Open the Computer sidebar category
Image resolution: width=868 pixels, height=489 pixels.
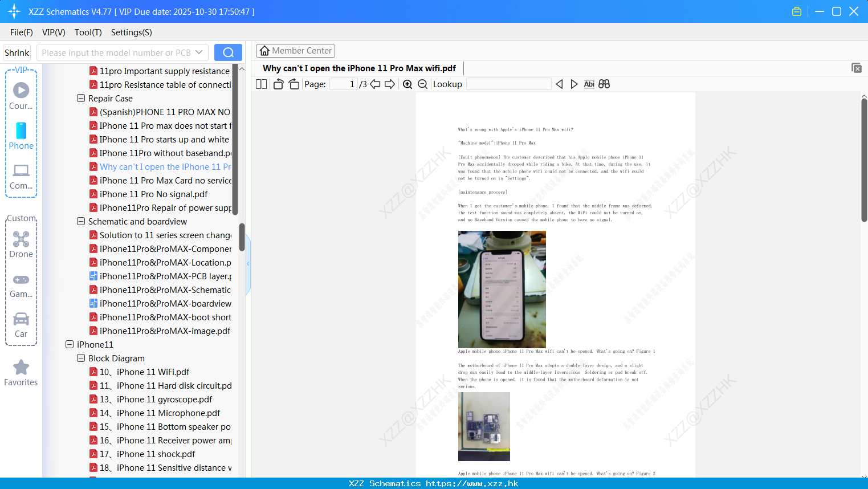(x=21, y=177)
